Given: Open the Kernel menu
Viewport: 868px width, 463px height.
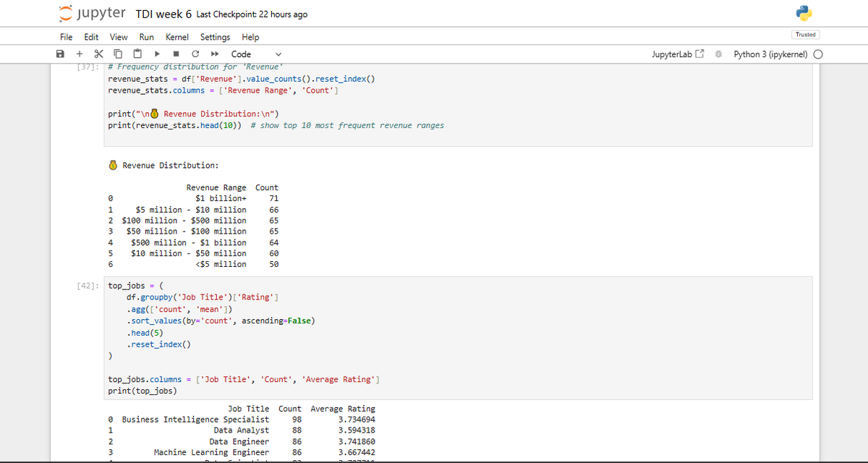Looking at the screenshot, I should click(x=177, y=37).
